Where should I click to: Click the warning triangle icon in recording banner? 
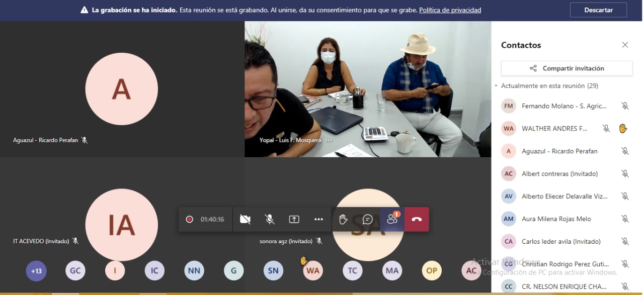85,10
